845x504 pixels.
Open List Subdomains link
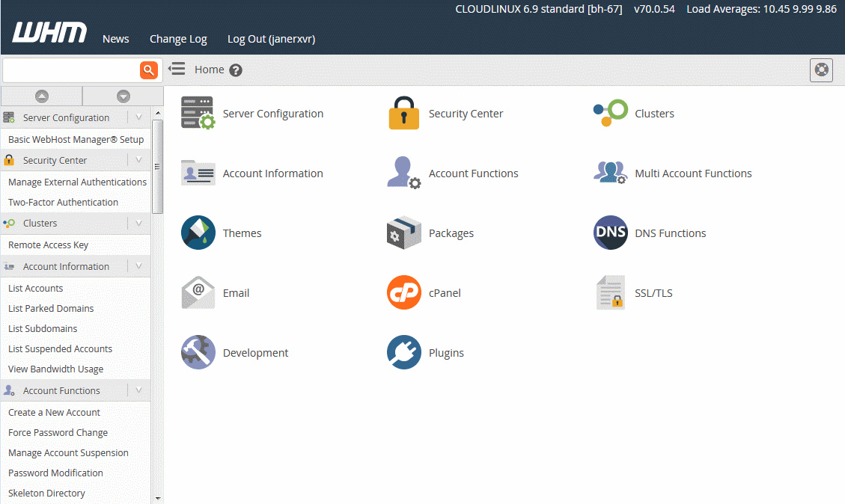(43, 328)
